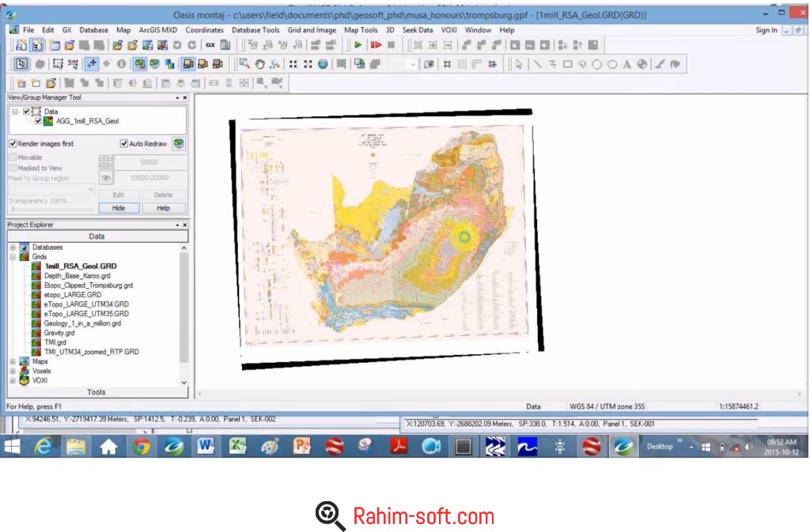Toggle the Data view checkbox
The height and width of the screenshot is (532, 810).
[26, 111]
